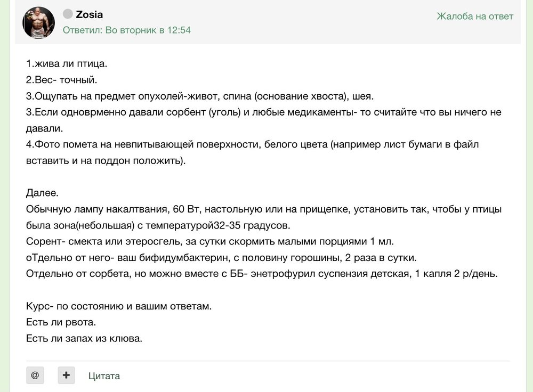This screenshot has width=533, height=392.
Task: Click the line '2.Вес- точный.'
Action: point(61,80)
